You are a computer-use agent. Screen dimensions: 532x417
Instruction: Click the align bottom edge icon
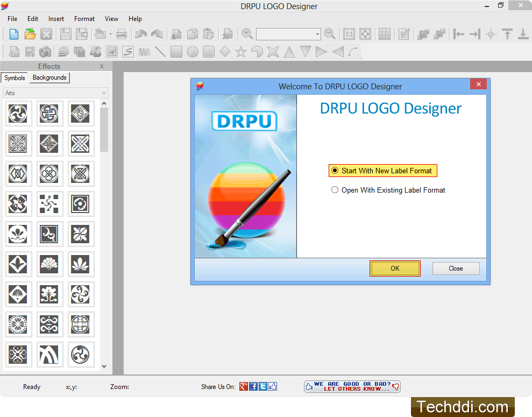pos(523,34)
